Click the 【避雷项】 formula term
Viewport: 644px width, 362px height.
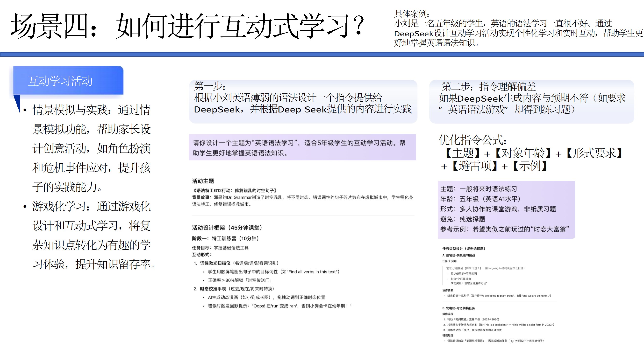click(x=475, y=166)
